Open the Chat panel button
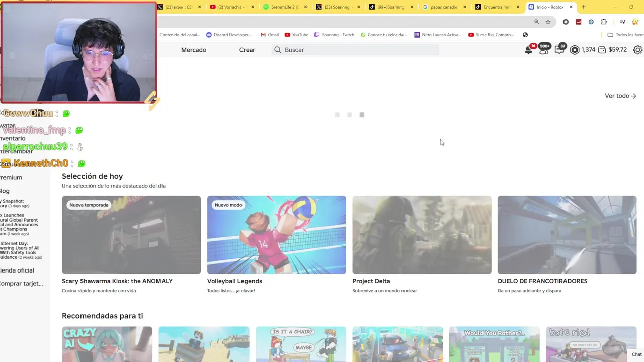The height and width of the screenshot is (362, 644). coord(636,354)
